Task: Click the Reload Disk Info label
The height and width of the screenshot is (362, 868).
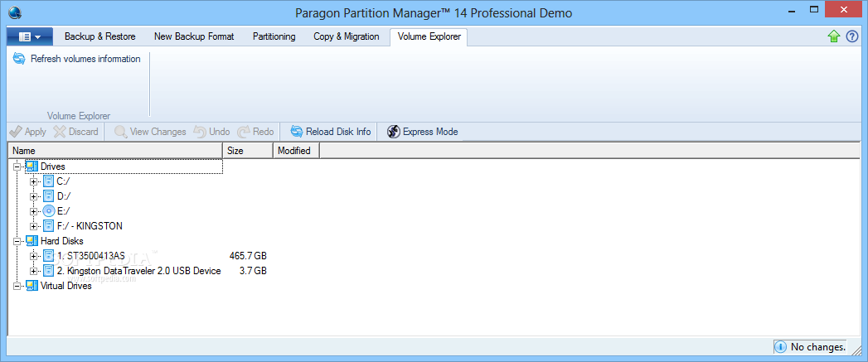Action: pyautogui.click(x=338, y=132)
